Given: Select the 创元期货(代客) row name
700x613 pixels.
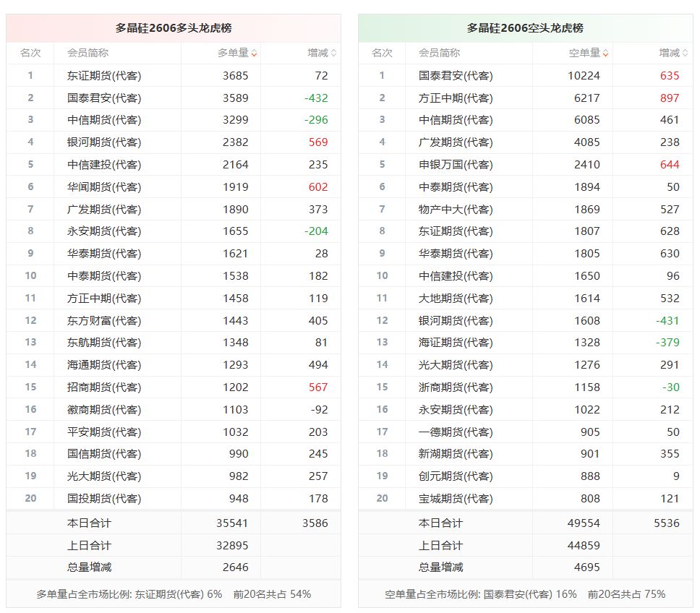Looking at the screenshot, I should pos(456,476).
